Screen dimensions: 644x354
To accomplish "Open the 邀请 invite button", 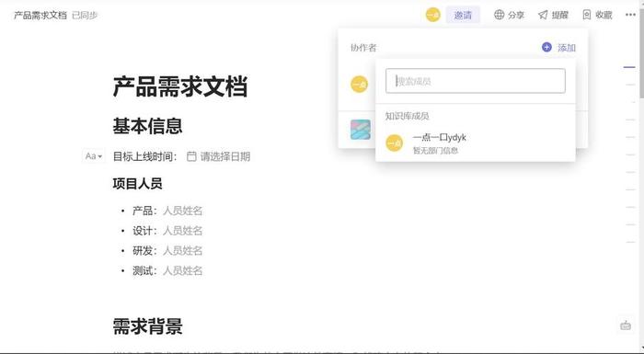I will [x=463, y=16].
